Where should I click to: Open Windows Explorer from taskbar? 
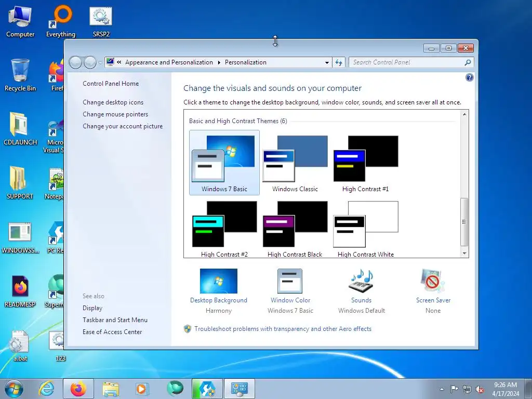(x=111, y=389)
